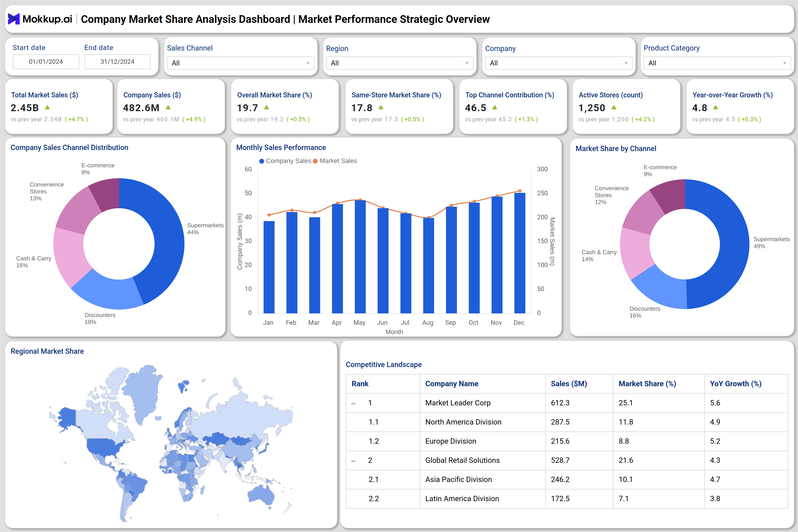Click the Dec Market Sales line point
The image size is (798, 532).
[519, 191]
